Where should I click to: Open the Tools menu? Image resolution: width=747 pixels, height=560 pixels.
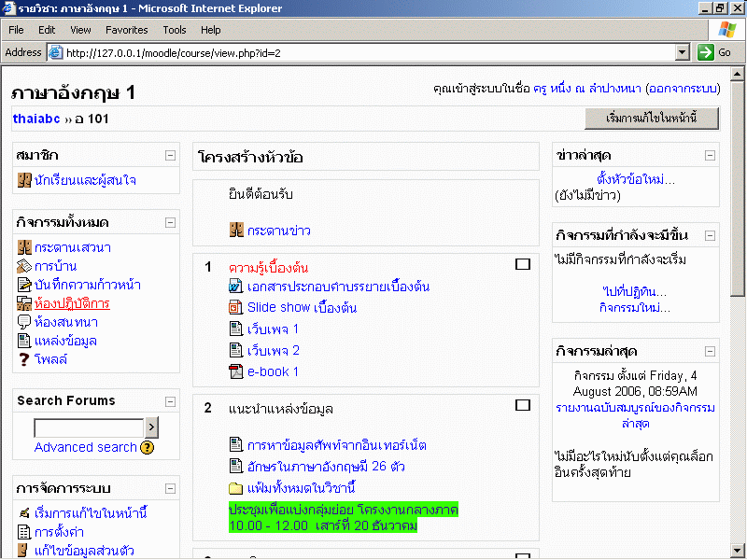click(x=175, y=30)
